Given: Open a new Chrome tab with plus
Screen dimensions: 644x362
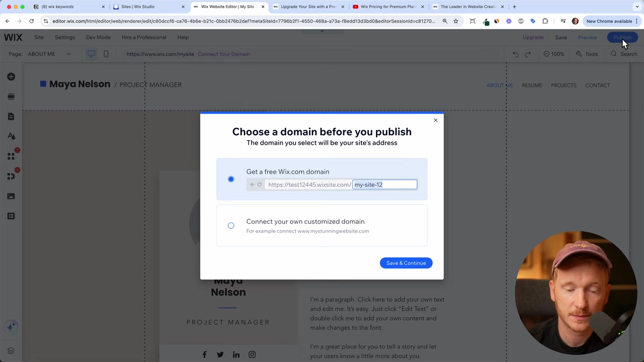Looking at the screenshot, I should (x=514, y=7).
